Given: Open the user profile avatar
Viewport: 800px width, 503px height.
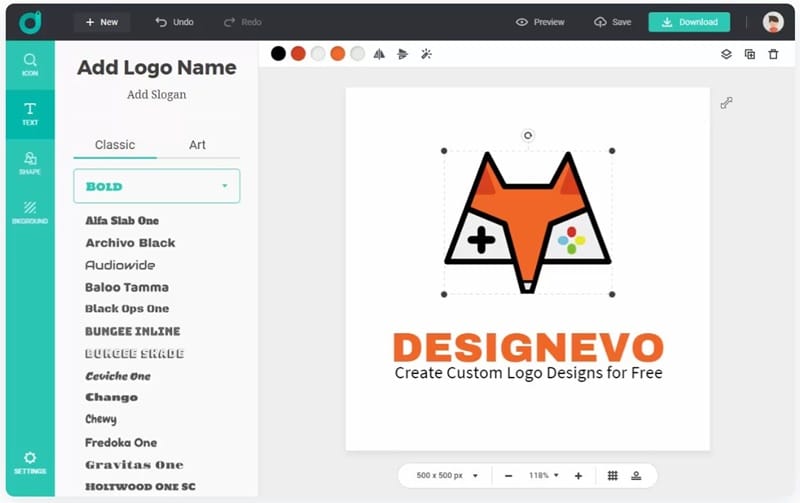Looking at the screenshot, I should 773,22.
